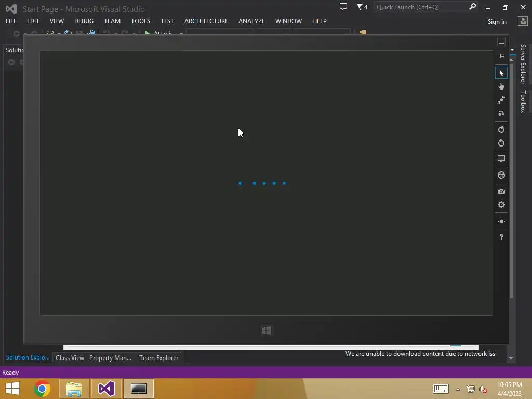The width and height of the screenshot is (532, 399).
Task: Open the TEST menu
Action: pos(167,21)
